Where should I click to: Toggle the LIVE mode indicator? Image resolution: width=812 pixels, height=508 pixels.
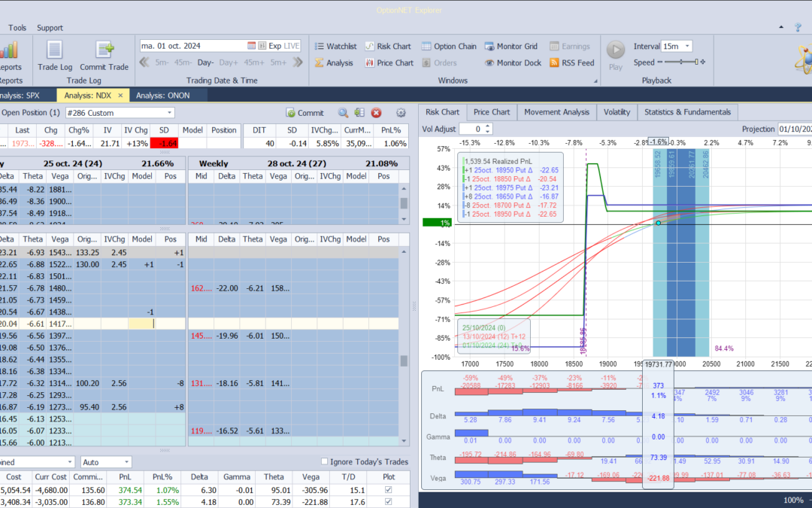point(292,46)
